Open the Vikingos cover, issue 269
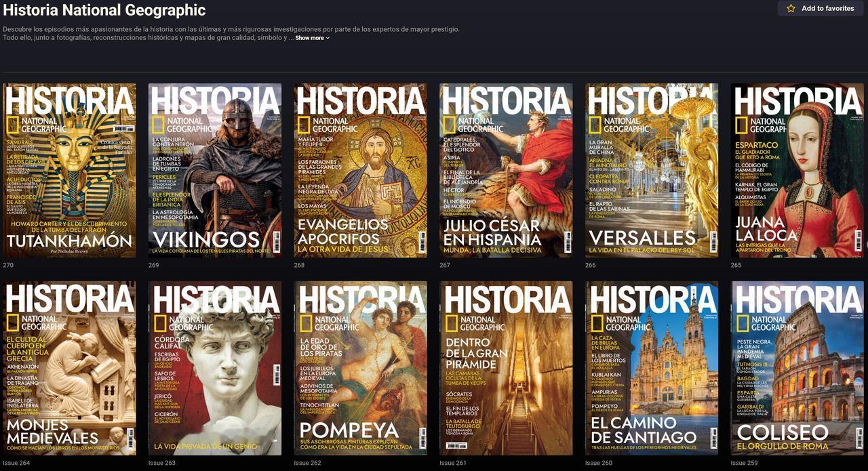The width and height of the screenshot is (868, 471). [x=215, y=170]
